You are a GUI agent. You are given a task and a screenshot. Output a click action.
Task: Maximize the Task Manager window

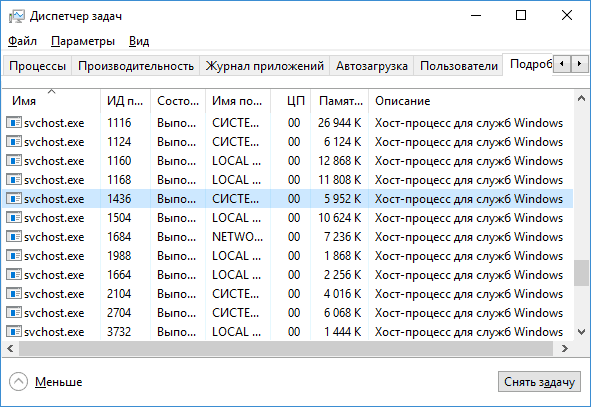[521, 15]
